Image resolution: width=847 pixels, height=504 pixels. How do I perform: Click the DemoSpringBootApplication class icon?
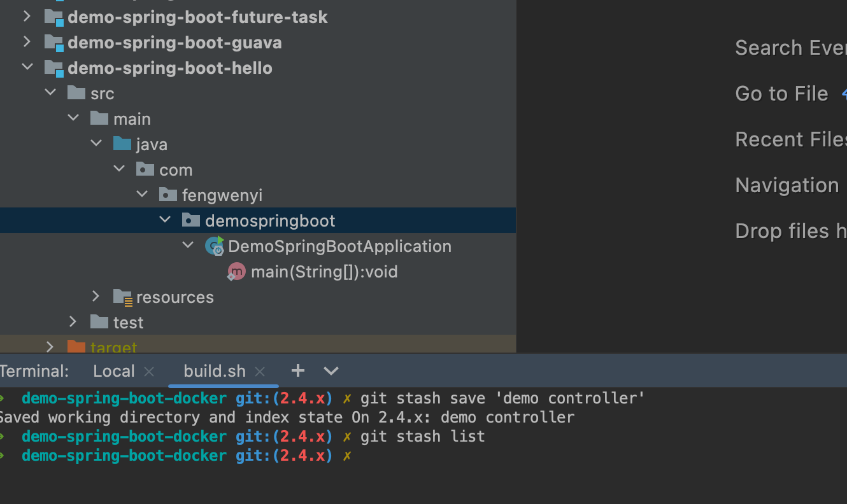point(215,246)
